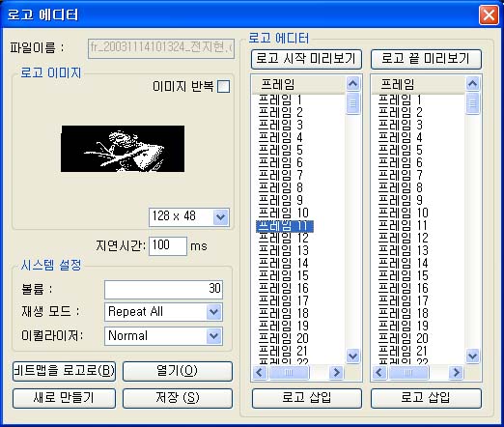Click the 볼륨 value field showing 30
This screenshot has height=427, width=504.
point(163,289)
